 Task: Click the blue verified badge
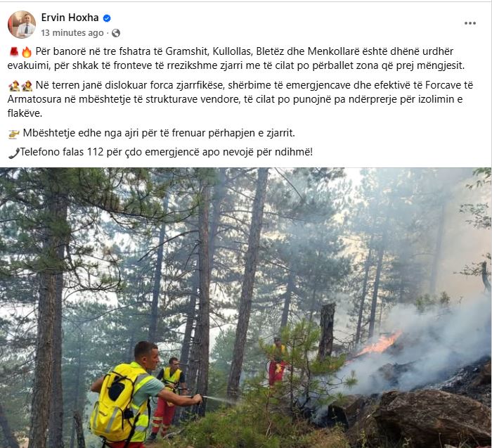(107, 18)
